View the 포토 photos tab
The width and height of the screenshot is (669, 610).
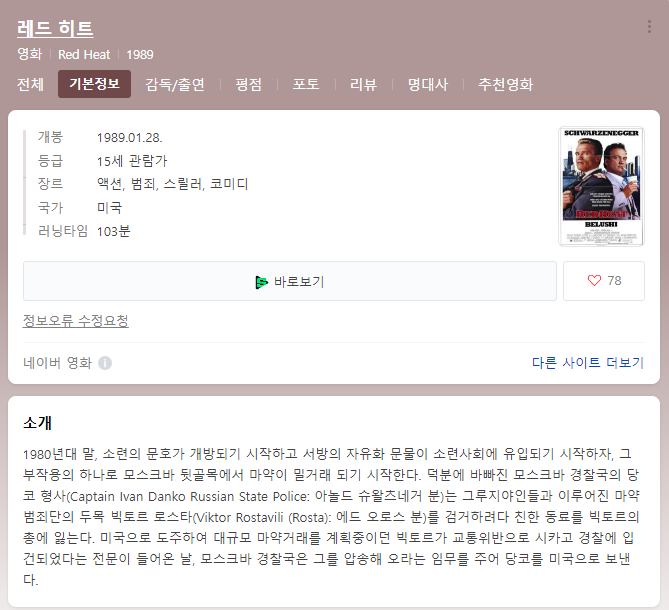coord(306,85)
